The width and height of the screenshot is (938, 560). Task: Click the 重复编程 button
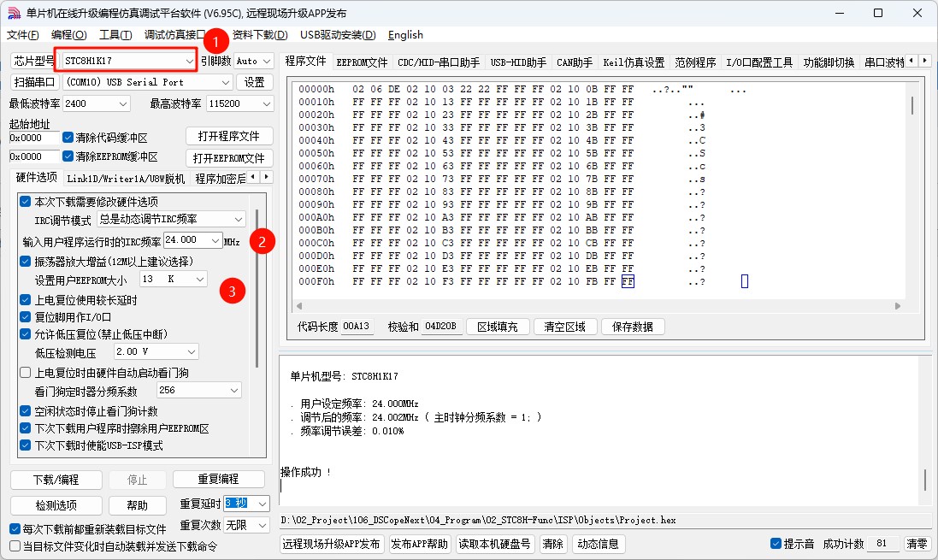click(218, 480)
